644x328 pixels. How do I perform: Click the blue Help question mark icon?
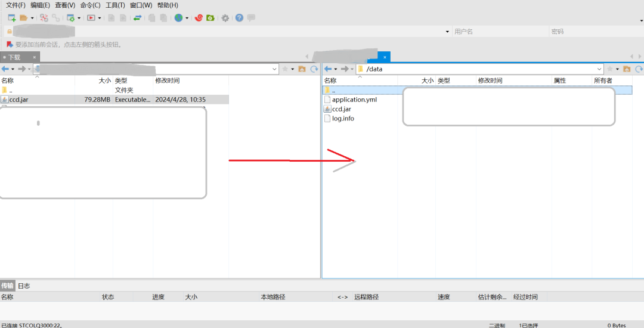pyautogui.click(x=239, y=18)
